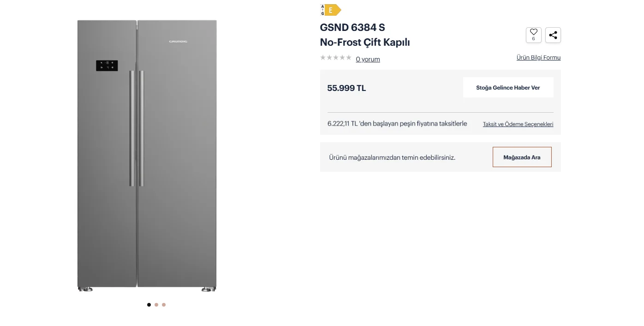Switch to the third image dot

coord(164,305)
